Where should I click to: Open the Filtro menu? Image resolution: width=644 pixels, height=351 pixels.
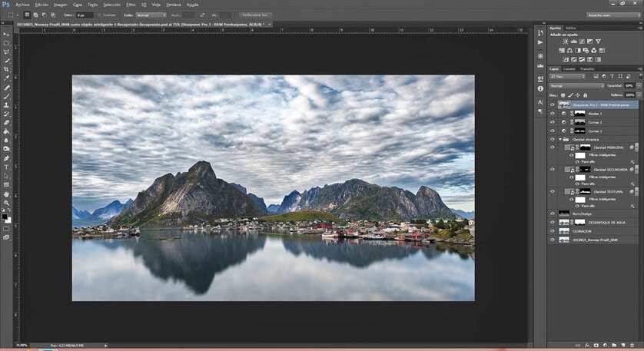[131, 5]
